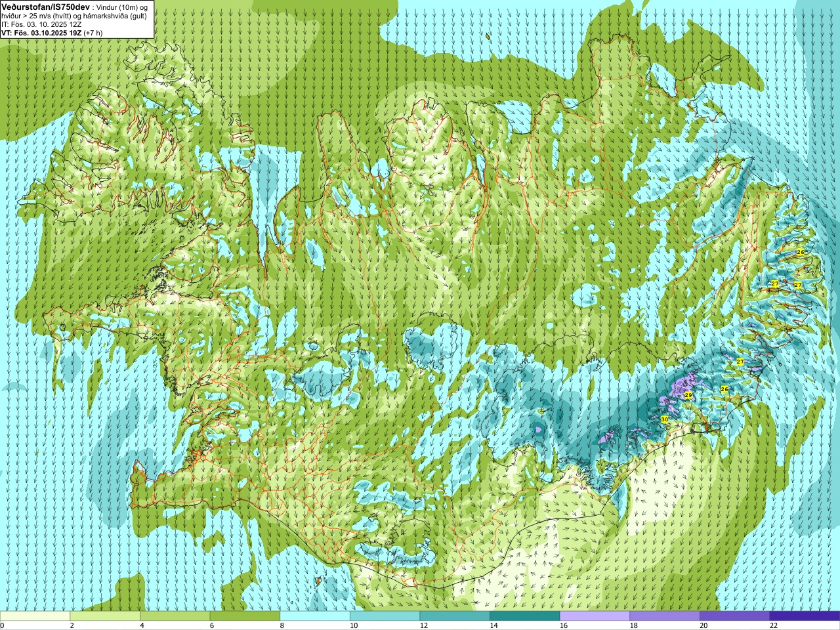The width and height of the screenshot is (840, 630).
Task: Click the 14–16 m/s dark teal legend swatch
Action: [x=524, y=616]
